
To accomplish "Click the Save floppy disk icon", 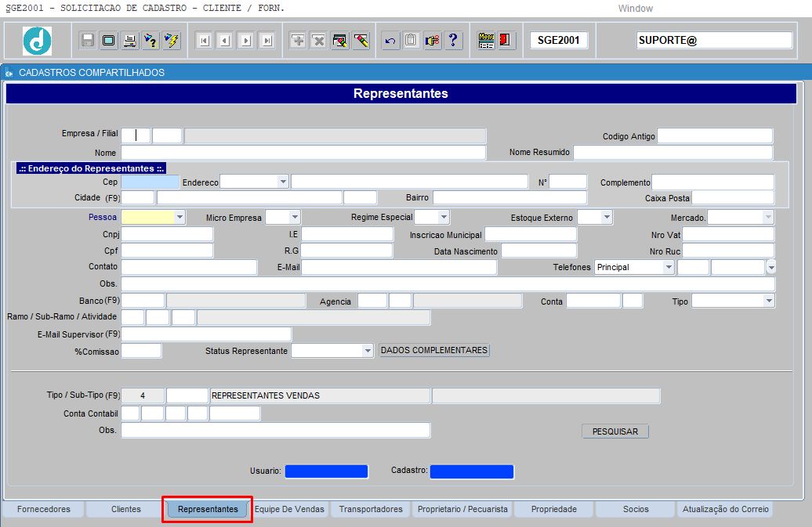I will point(88,41).
